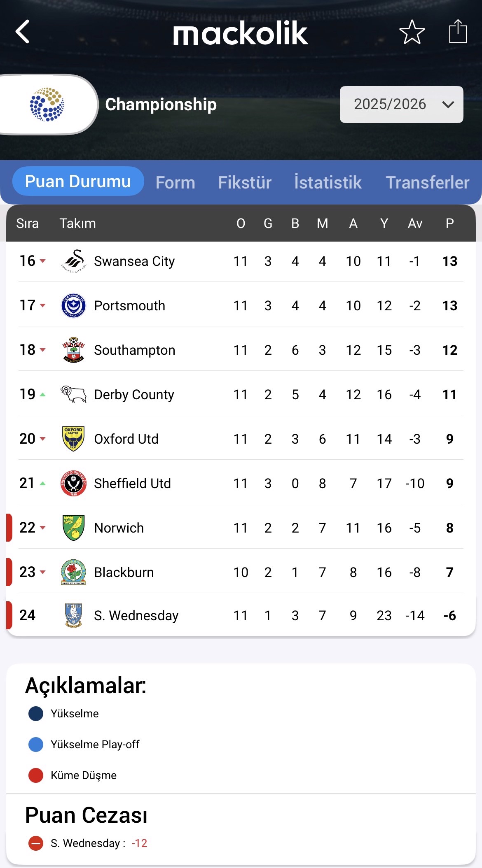
Task: Tap the red Küme Düşme legend dot
Action: click(36, 775)
